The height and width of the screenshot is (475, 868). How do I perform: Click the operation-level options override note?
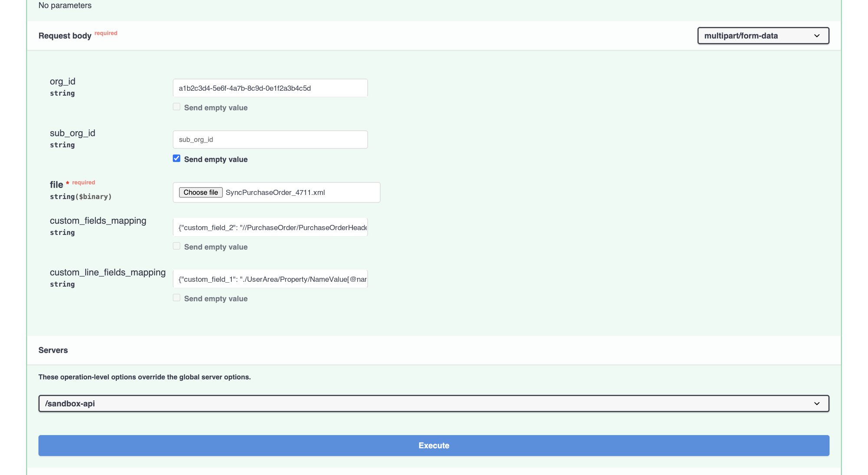(x=145, y=377)
